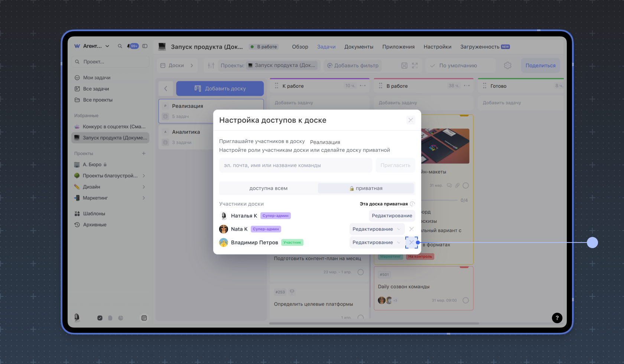Expand the Маркетинг project folder
The height and width of the screenshot is (364, 624).
click(x=144, y=198)
